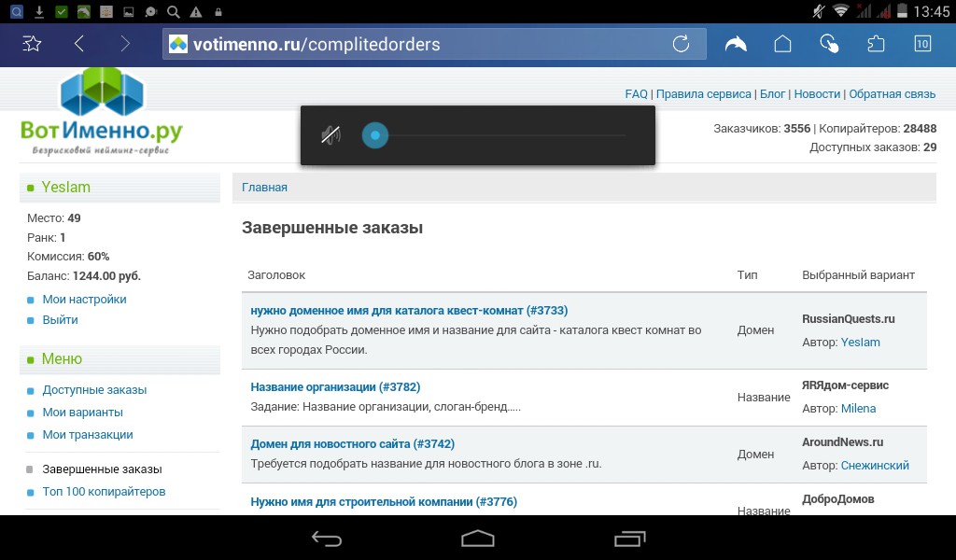Viewport: 956px width, 560px height.
Task: Open order строительной компании (#3776)
Action: [x=384, y=501]
